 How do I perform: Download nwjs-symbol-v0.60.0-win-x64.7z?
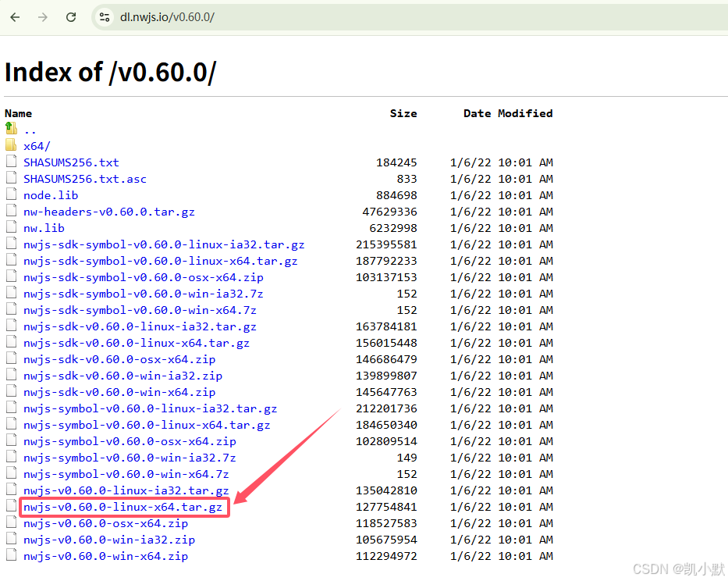coord(126,474)
